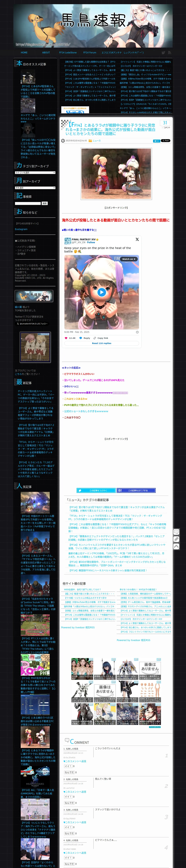Reply to comment 1 via このコメントへ返信
186x868 pixels.
pos(75,761)
